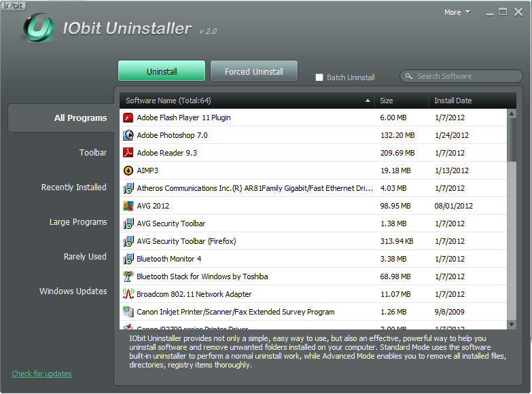Image resolution: width=532 pixels, height=394 pixels.
Task: Click the 68.98 MB size value
Action: [395, 276]
